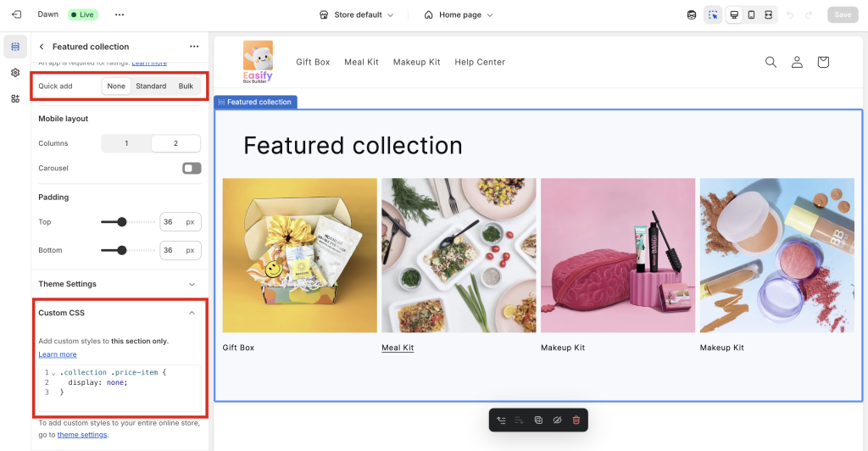Screen dimensions: 868x451
Task: Open the theme three-dot menu beside Live
Action: point(120,15)
